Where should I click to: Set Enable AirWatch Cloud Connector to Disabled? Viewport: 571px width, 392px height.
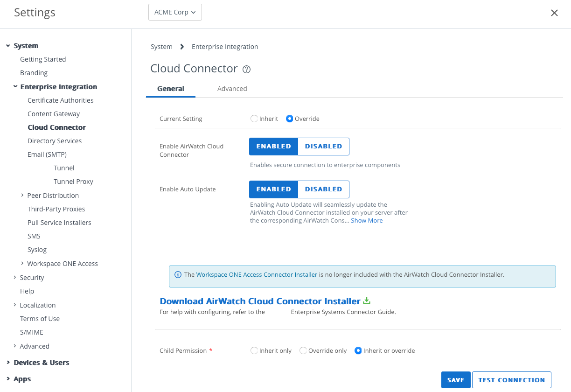(x=323, y=146)
